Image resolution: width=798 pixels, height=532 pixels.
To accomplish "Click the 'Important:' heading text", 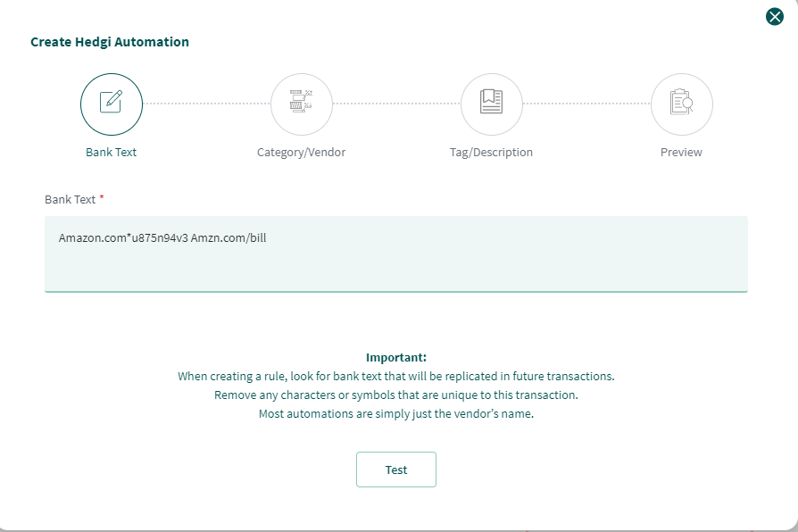I will (396, 357).
